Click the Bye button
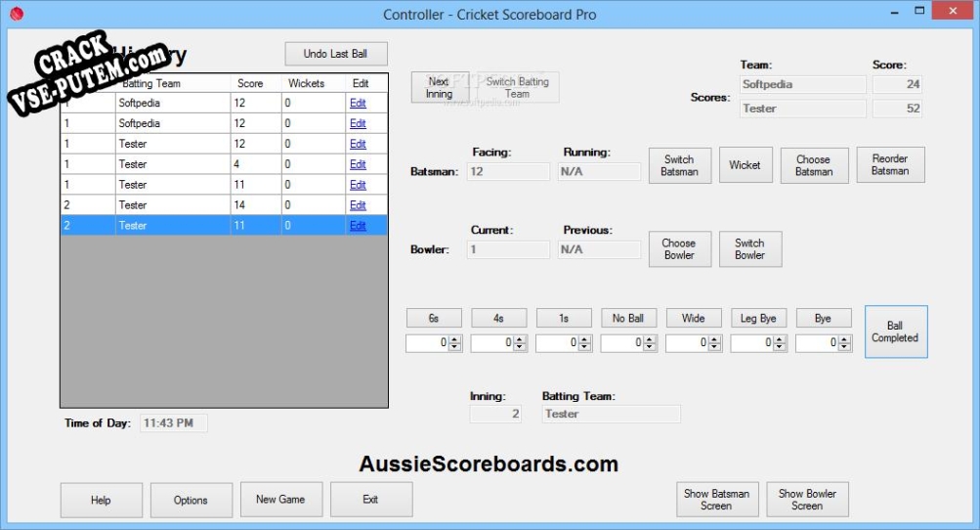 [x=824, y=318]
